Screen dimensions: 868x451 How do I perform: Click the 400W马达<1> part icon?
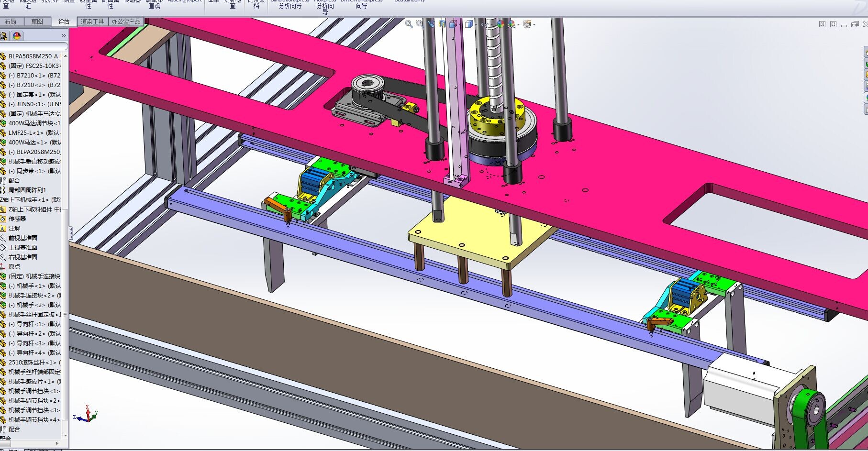3,142
